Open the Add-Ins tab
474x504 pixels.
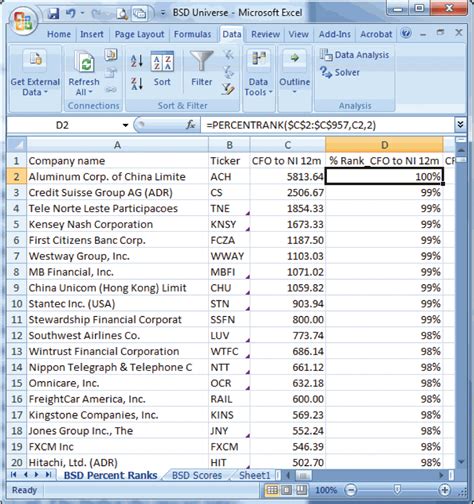coord(335,34)
